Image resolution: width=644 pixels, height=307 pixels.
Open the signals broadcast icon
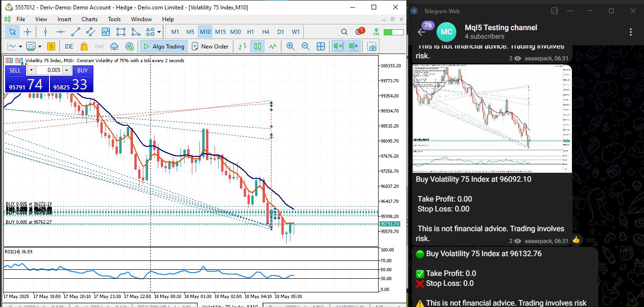point(99,47)
